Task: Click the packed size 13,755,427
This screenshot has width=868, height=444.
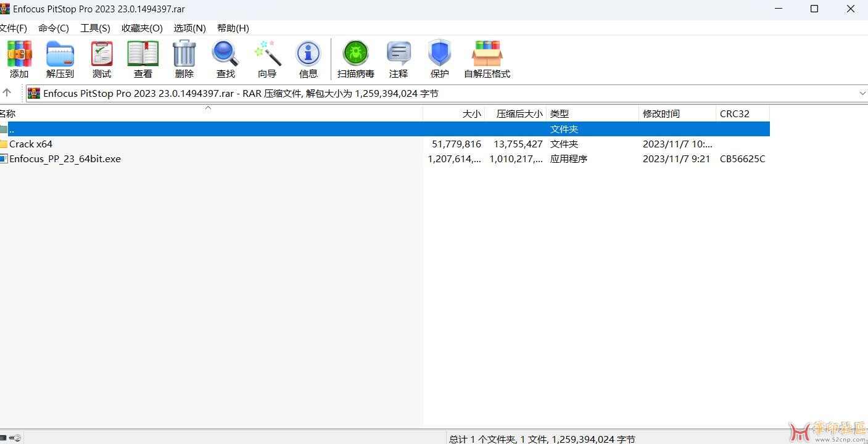Action: tap(518, 144)
